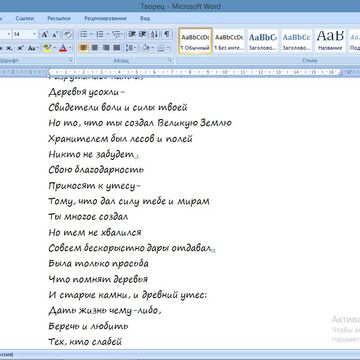Clear formatting with eraser icon
This screenshot has height=360, width=360.
click(x=67, y=34)
